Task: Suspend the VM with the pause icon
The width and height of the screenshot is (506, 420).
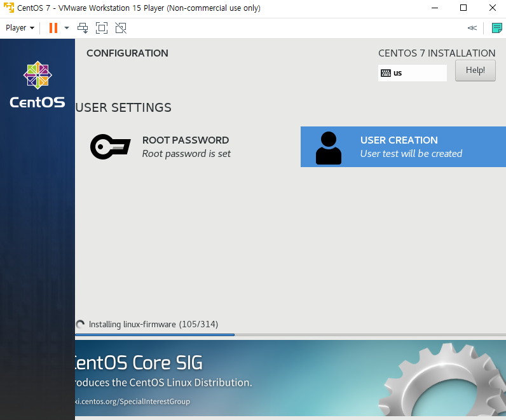Action: click(53, 28)
